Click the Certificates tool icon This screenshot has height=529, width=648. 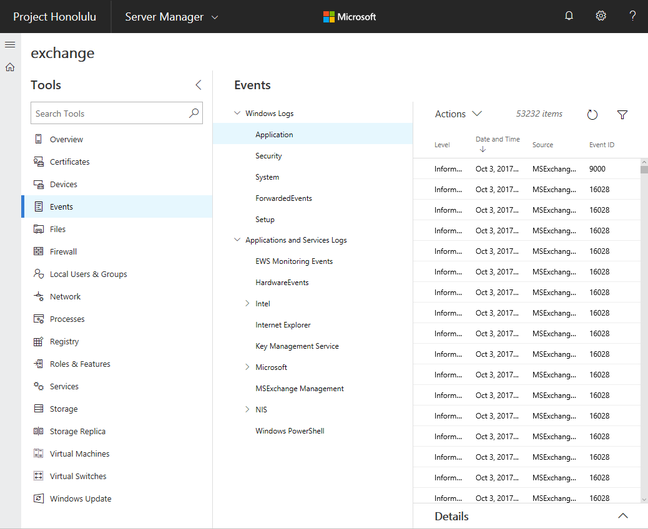[x=38, y=162]
